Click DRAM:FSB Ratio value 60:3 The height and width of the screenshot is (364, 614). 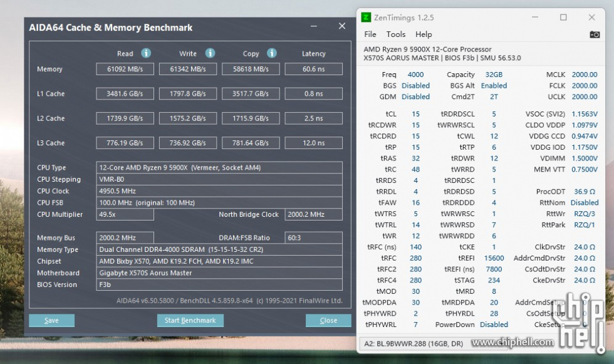(x=314, y=237)
